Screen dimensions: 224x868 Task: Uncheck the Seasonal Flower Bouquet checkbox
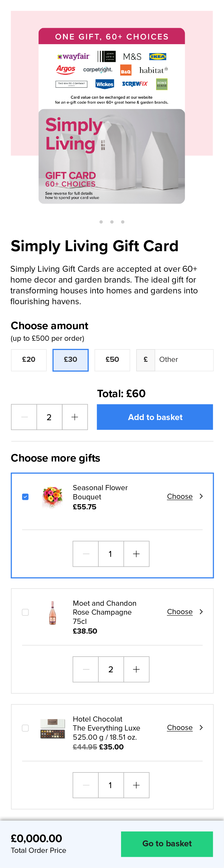pyautogui.click(x=25, y=497)
